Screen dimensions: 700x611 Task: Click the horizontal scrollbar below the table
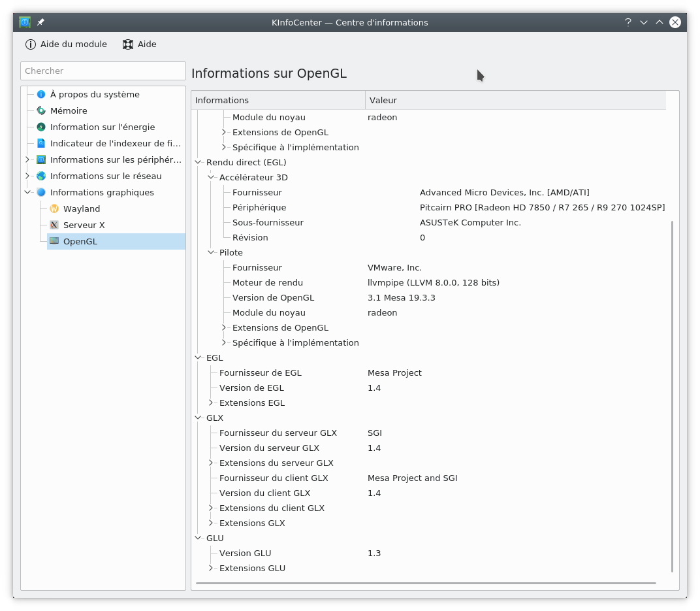(x=426, y=583)
